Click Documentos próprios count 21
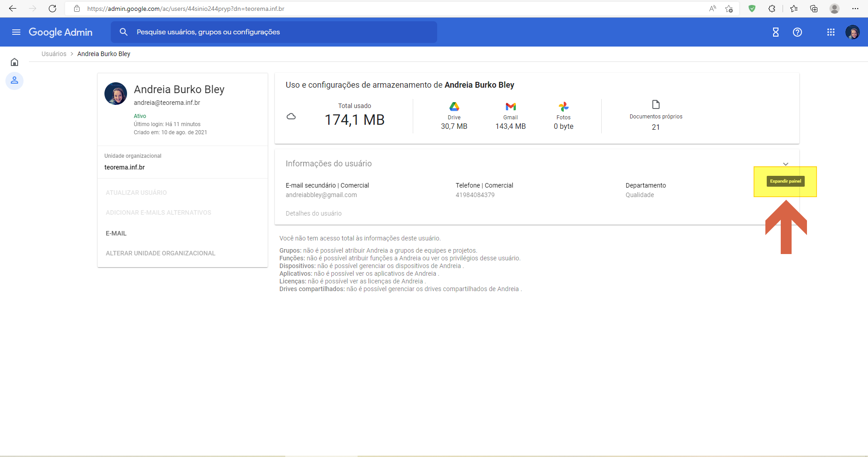The width and height of the screenshot is (868, 457). coord(656,127)
